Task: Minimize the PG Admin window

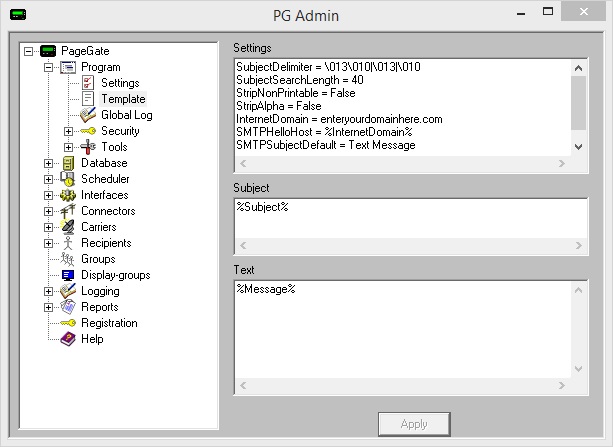Action: [x=521, y=13]
